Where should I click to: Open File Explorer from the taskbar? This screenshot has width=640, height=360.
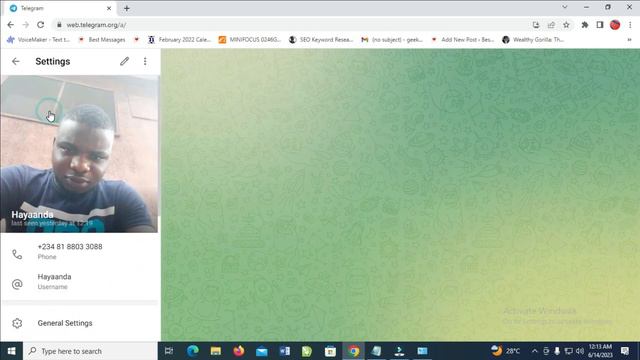[x=216, y=351]
